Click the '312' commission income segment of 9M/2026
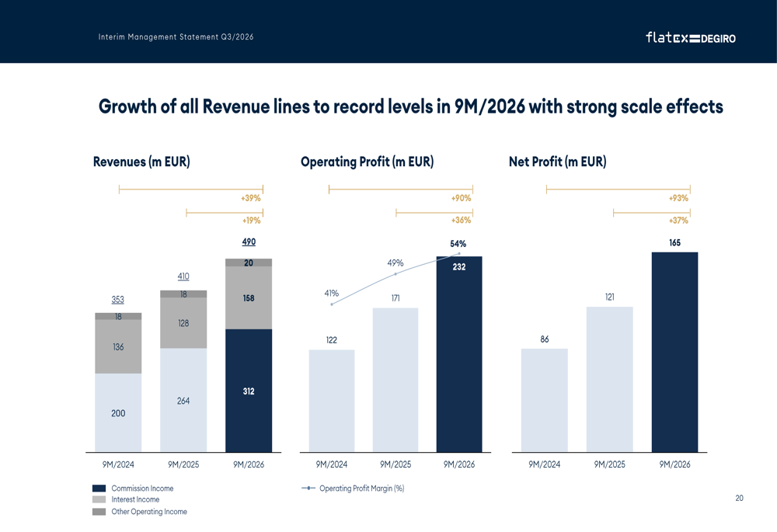777x532 pixels. coord(249,391)
